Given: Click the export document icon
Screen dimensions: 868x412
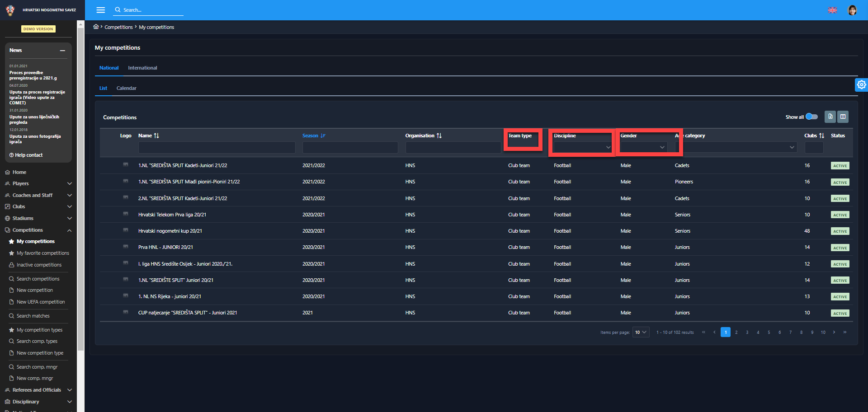Looking at the screenshot, I should [x=830, y=117].
